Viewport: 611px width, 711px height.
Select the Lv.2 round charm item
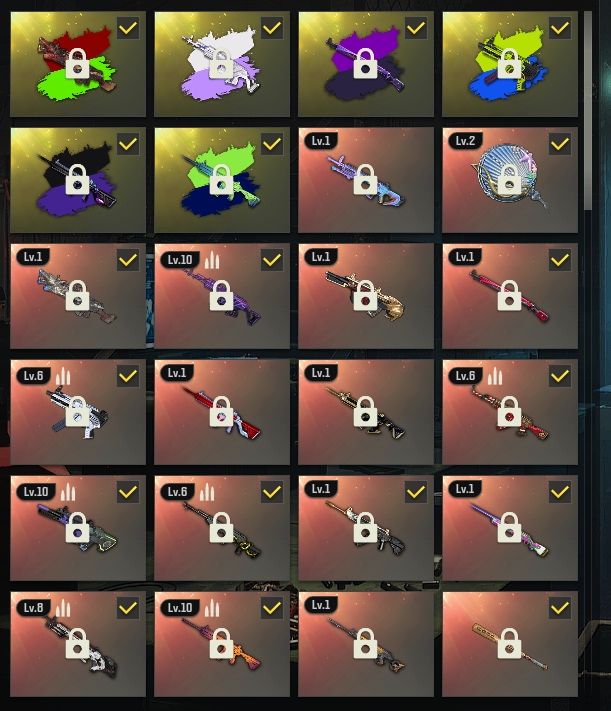click(510, 180)
